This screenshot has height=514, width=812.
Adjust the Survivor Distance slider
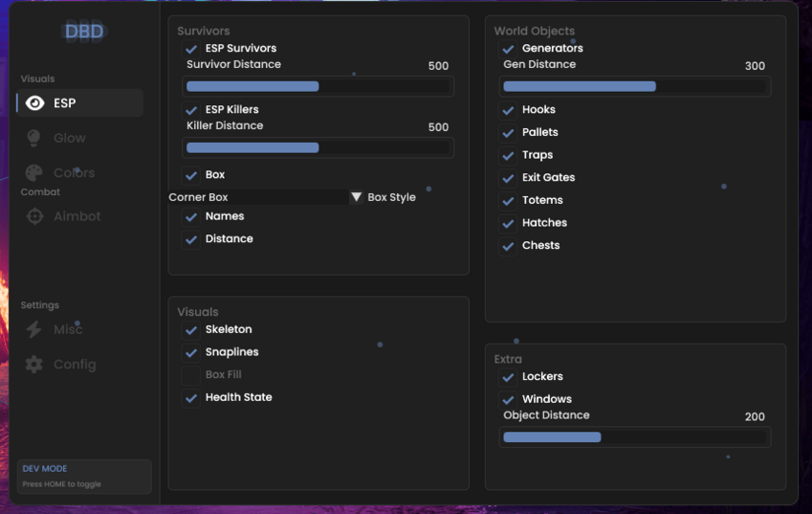pyautogui.click(x=318, y=86)
